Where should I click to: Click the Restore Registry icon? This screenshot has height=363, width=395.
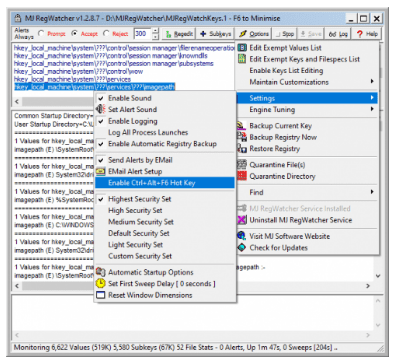click(242, 148)
